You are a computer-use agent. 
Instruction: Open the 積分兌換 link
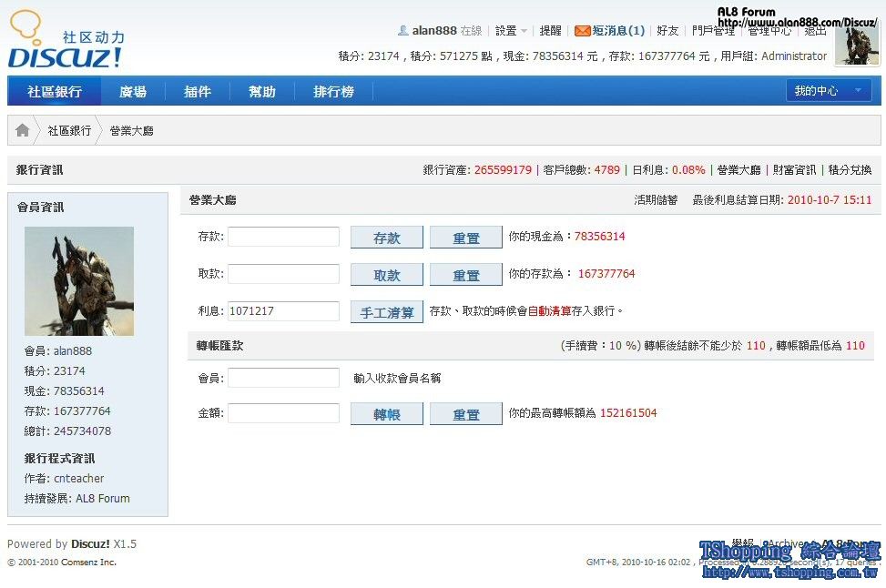tap(849, 170)
